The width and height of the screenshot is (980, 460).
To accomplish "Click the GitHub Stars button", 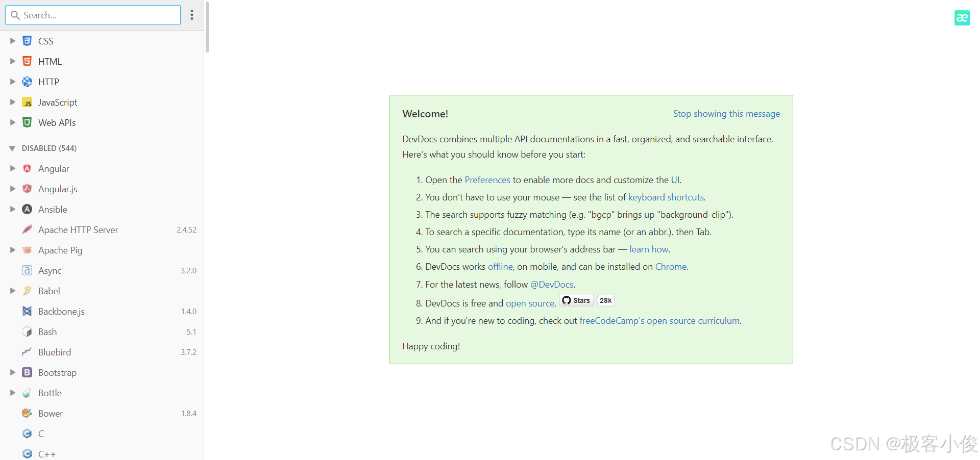I will 576,300.
